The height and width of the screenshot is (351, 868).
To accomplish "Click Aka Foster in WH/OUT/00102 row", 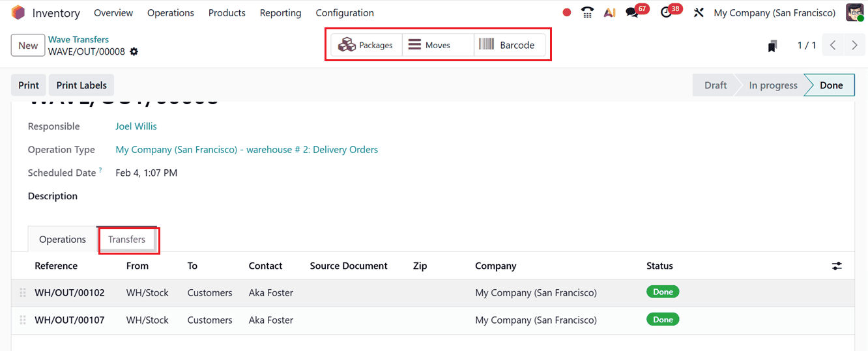I will (x=271, y=293).
